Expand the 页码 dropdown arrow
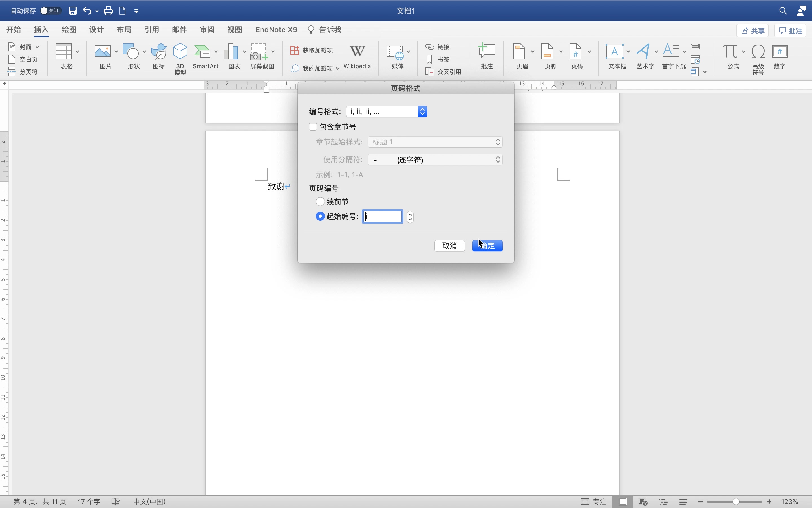Screen dimensions: 812x508 [x=589, y=51]
